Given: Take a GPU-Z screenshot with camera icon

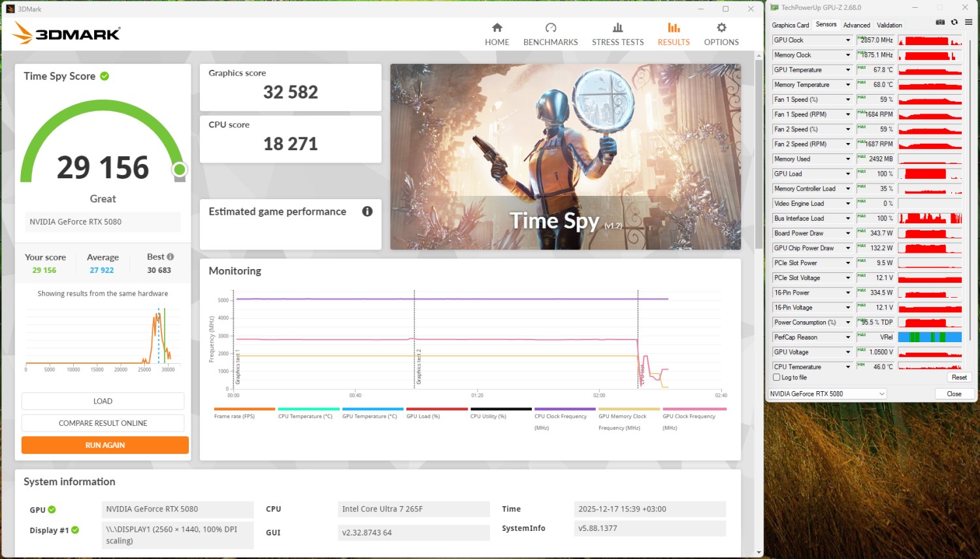Looking at the screenshot, I should [x=940, y=22].
